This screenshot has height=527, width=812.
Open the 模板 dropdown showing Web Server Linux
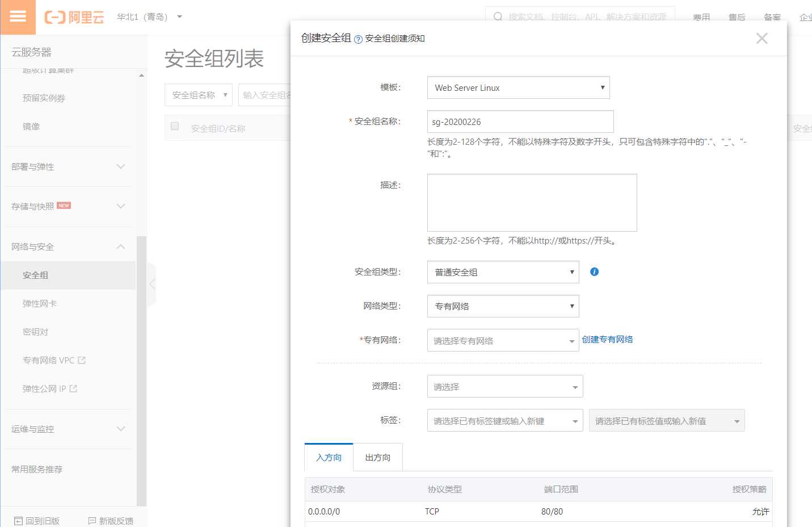[x=519, y=87]
